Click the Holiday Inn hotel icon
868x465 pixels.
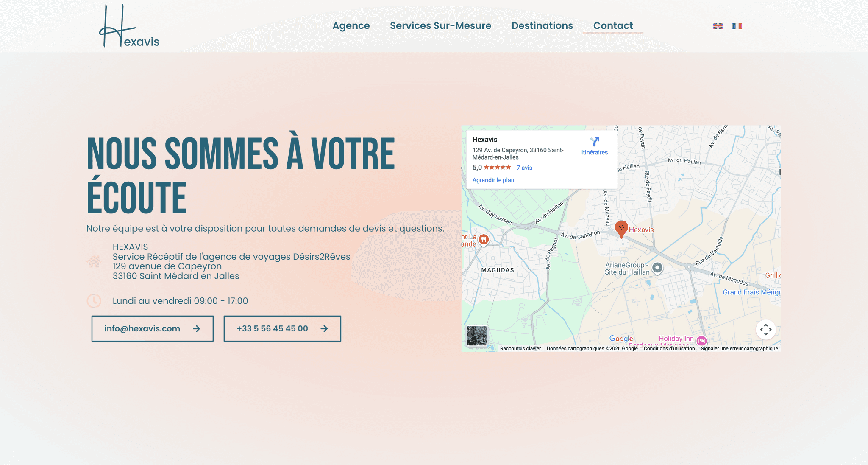tap(701, 341)
